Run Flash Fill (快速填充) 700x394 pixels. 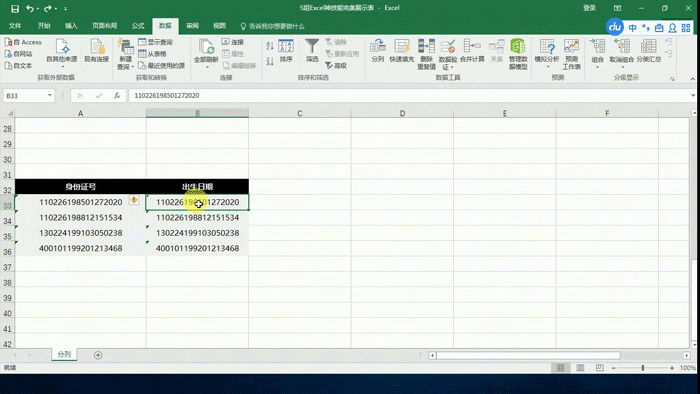402,50
